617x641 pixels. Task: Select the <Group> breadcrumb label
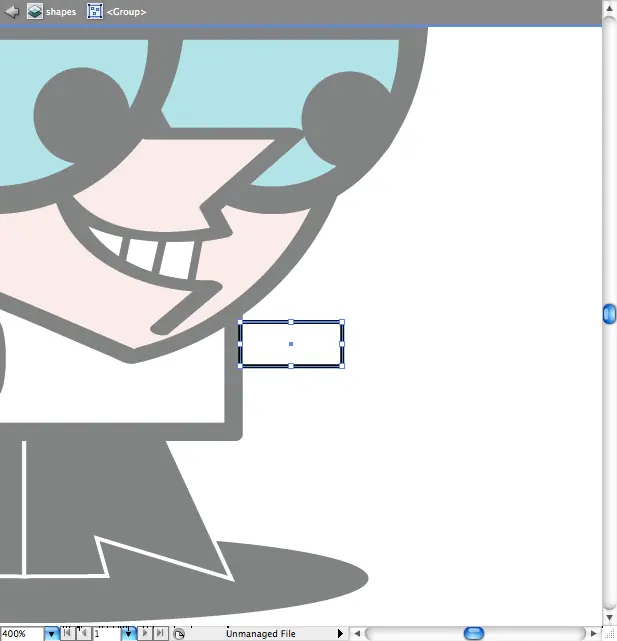[x=126, y=12]
